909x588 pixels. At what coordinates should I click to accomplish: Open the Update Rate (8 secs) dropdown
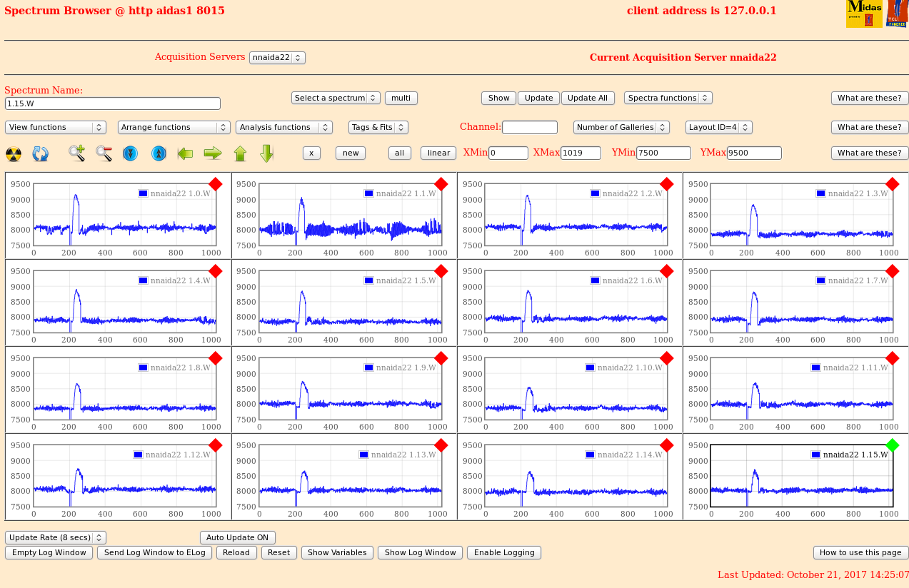tap(56, 537)
